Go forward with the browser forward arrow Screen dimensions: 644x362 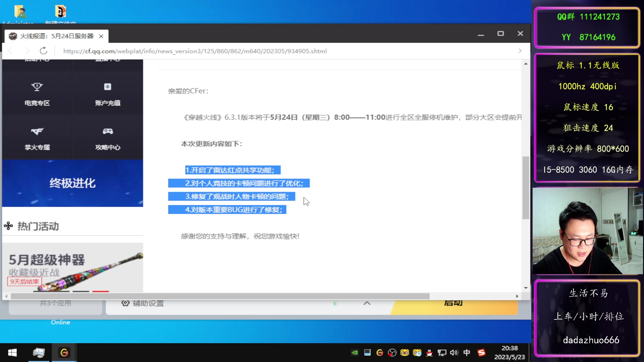coord(27,51)
